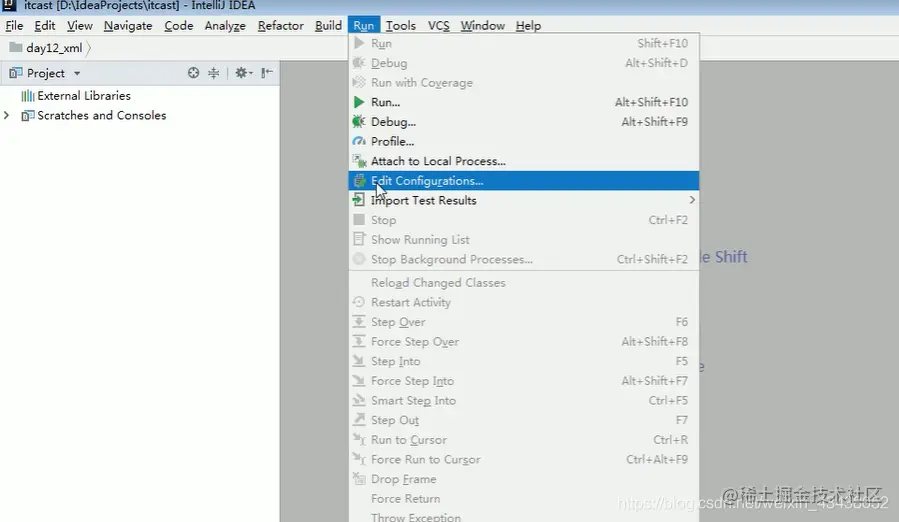Click Stop Background Processes... entry
The image size is (899, 522).
tap(523, 259)
